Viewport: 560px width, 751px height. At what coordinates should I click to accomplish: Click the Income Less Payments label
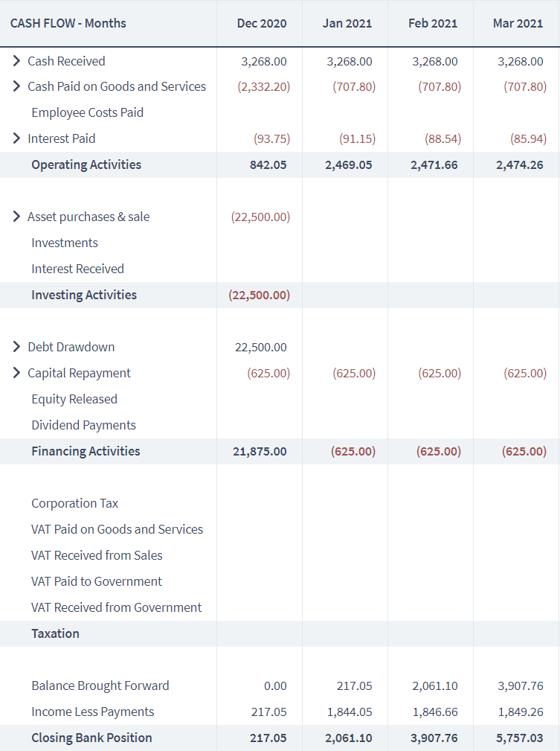tap(93, 712)
